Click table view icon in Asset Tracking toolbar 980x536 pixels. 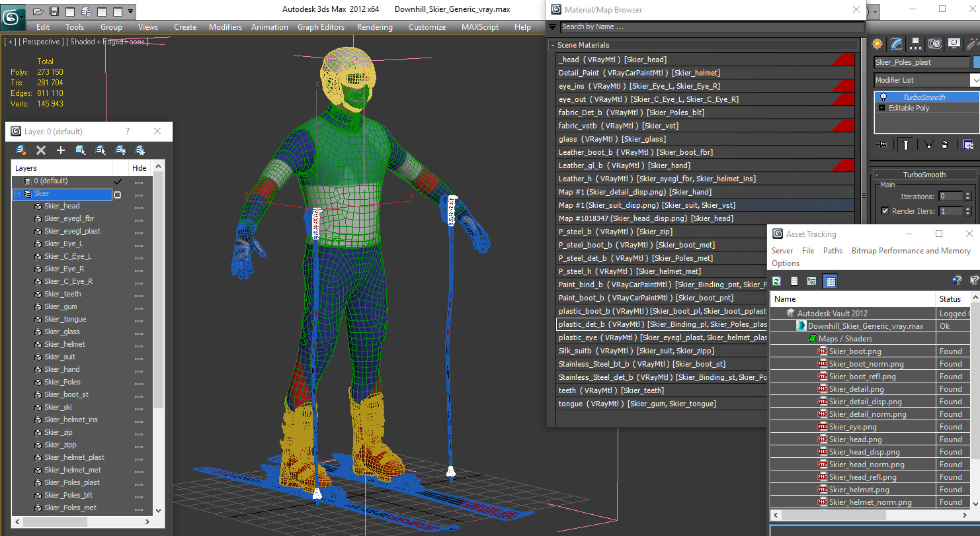coord(831,281)
